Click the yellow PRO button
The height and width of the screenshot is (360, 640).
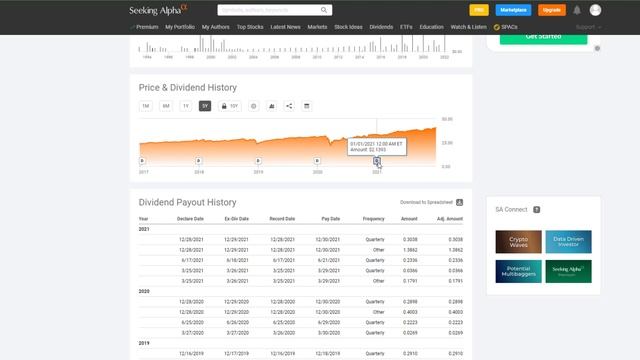479,10
